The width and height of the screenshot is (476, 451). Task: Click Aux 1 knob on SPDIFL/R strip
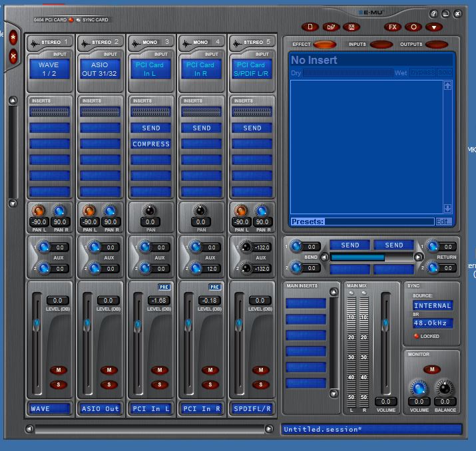tap(246, 247)
